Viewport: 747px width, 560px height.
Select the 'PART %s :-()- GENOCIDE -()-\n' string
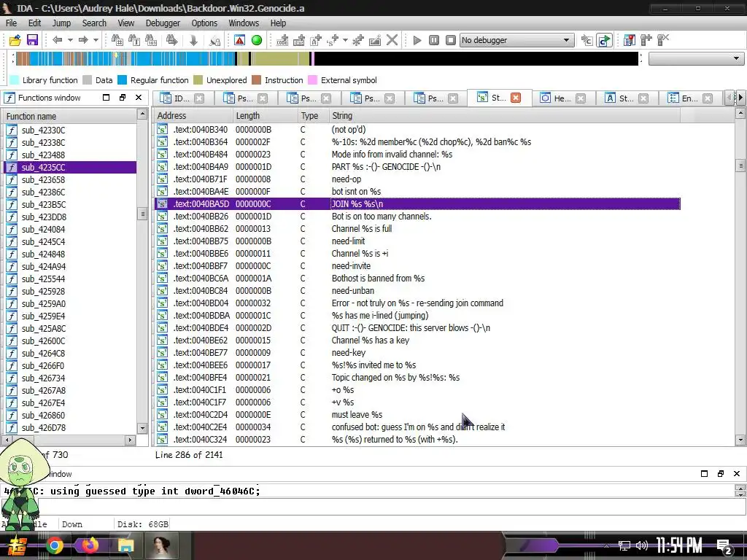(418, 167)
